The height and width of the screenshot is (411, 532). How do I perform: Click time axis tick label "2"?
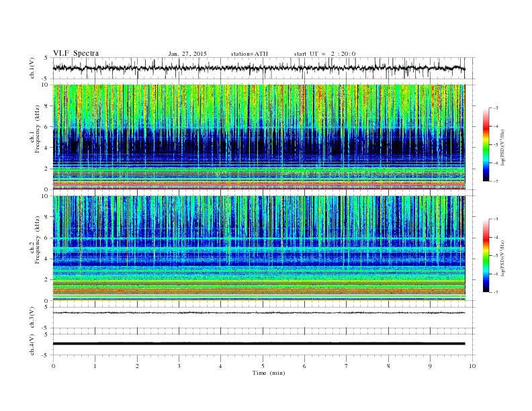point(137,366)
